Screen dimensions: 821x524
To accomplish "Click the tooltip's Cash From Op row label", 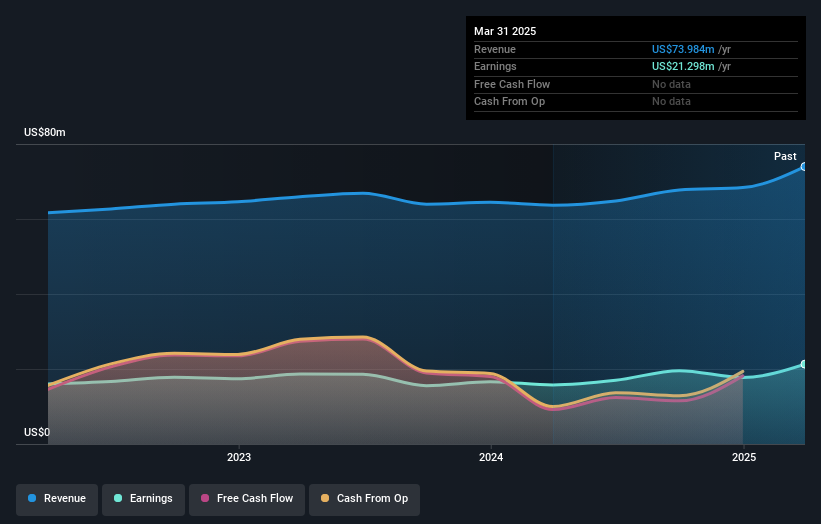I will (x=509, y=102).
